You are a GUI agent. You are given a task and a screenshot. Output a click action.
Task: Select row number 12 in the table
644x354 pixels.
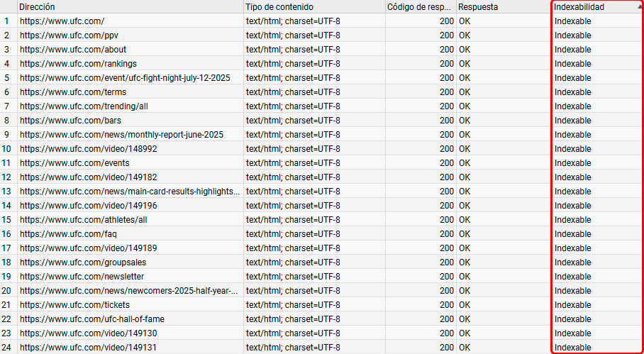7,177
